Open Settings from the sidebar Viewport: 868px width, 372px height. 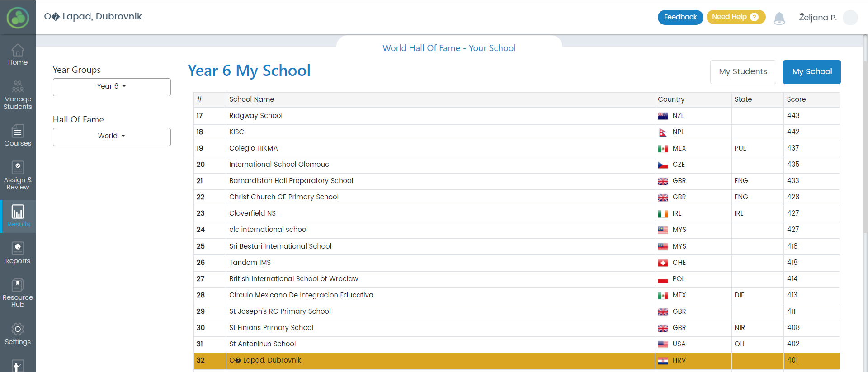18,334
